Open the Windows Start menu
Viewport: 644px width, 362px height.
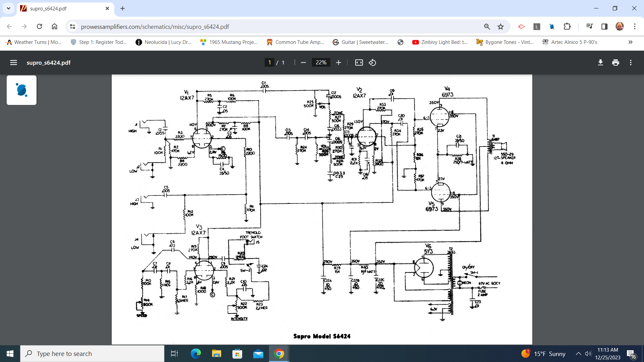10,354
